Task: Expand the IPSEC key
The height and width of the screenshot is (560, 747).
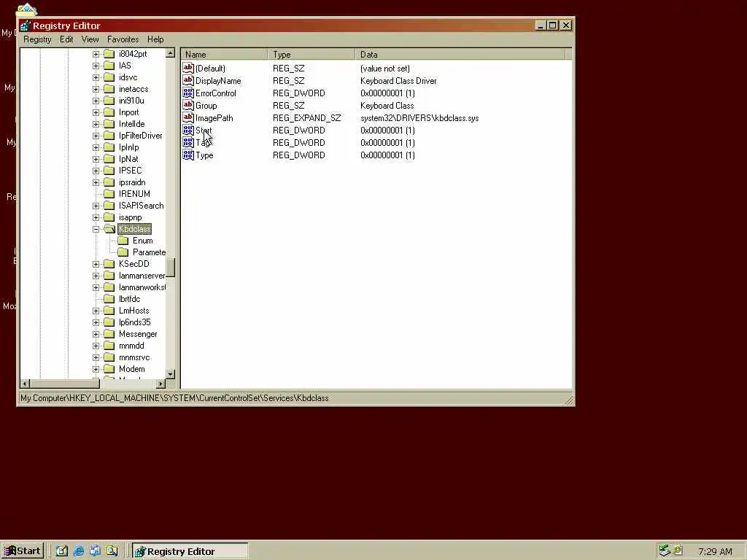Action: 96,171
